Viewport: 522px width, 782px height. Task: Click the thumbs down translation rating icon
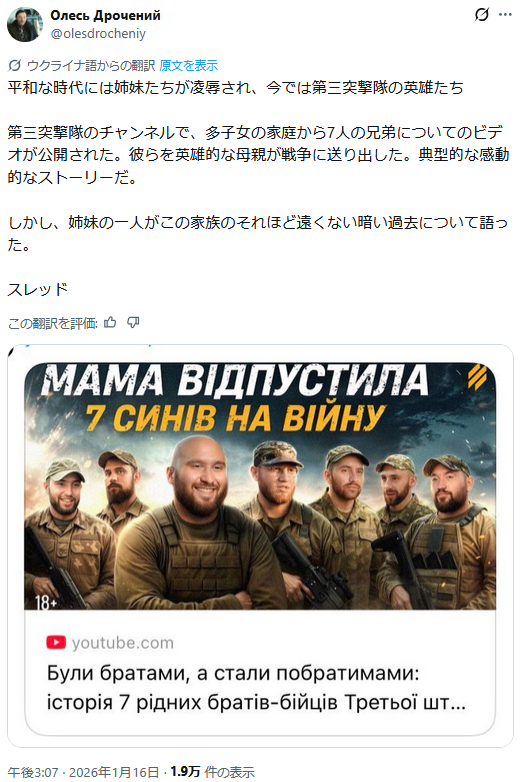133,323
